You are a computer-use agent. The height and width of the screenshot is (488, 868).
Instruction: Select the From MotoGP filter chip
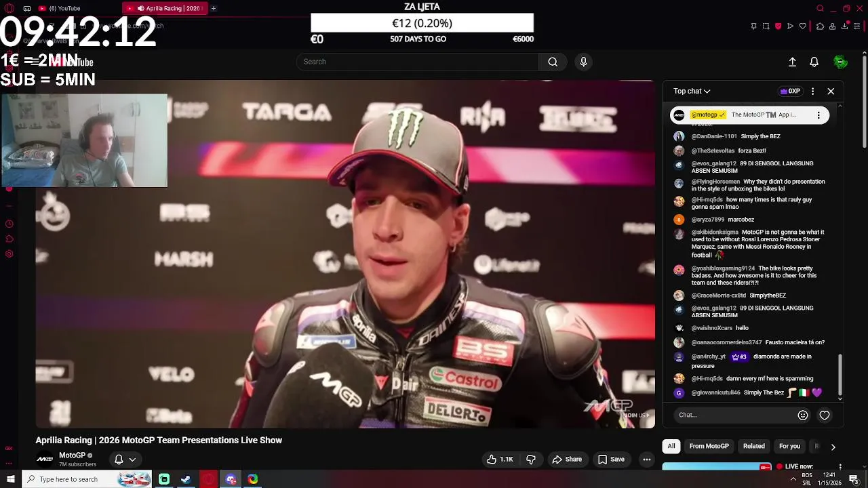[709, 446]
